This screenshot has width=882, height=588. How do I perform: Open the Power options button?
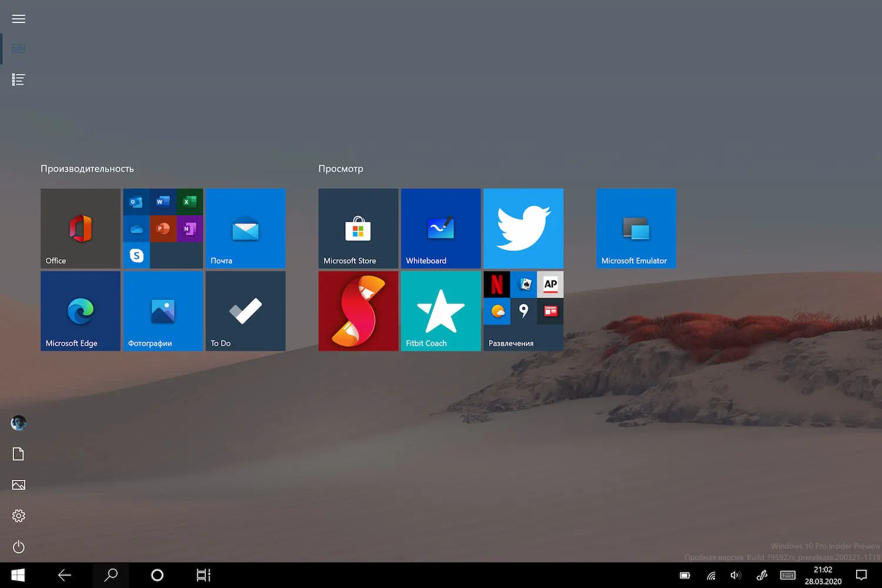[x=19, y=547]
